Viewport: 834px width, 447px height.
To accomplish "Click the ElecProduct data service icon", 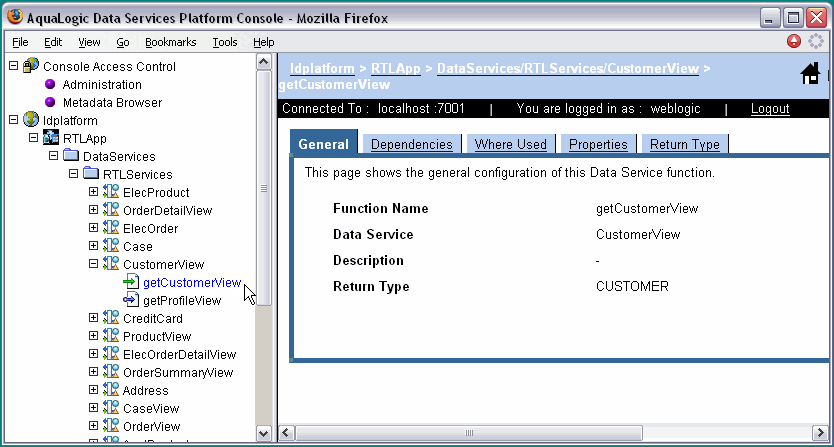I will pos(111,192).
